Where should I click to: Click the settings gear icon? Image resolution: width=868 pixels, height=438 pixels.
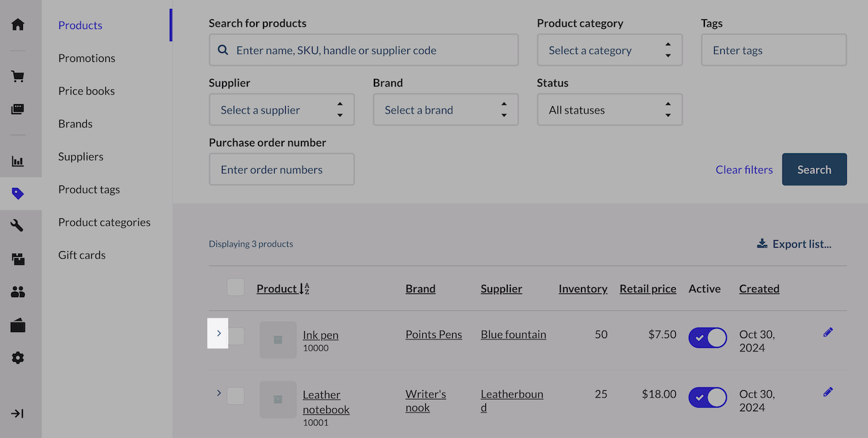(18, 358)
